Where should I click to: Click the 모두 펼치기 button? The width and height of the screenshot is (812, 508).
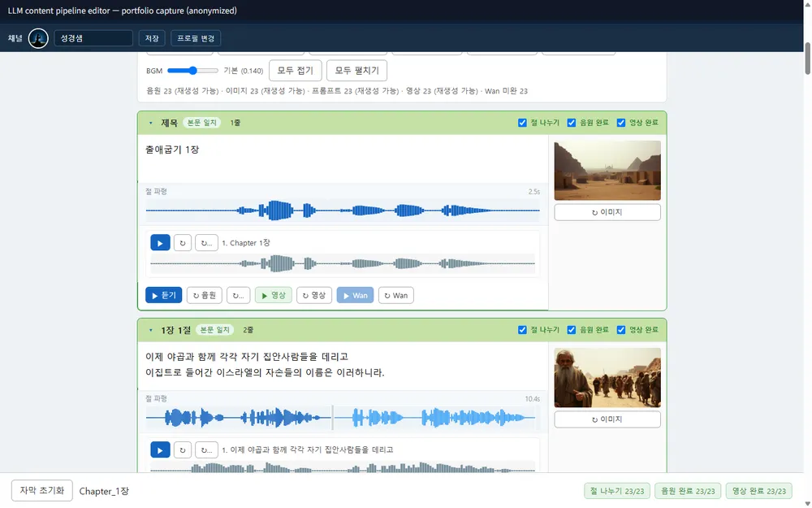pos(356,71)
